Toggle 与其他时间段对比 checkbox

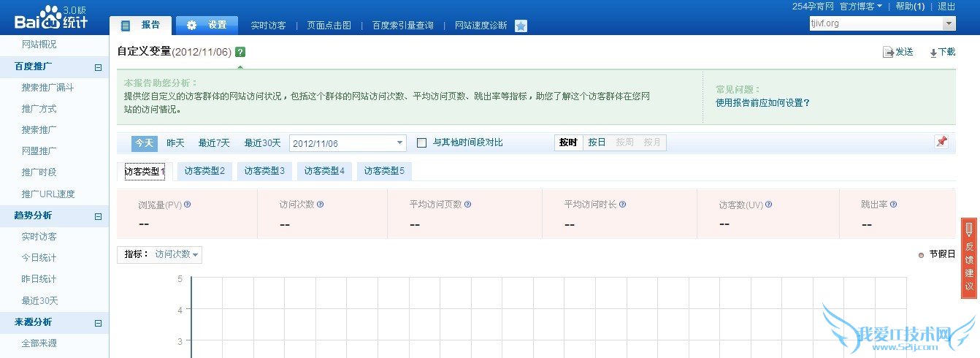click(x=421, y=142)
